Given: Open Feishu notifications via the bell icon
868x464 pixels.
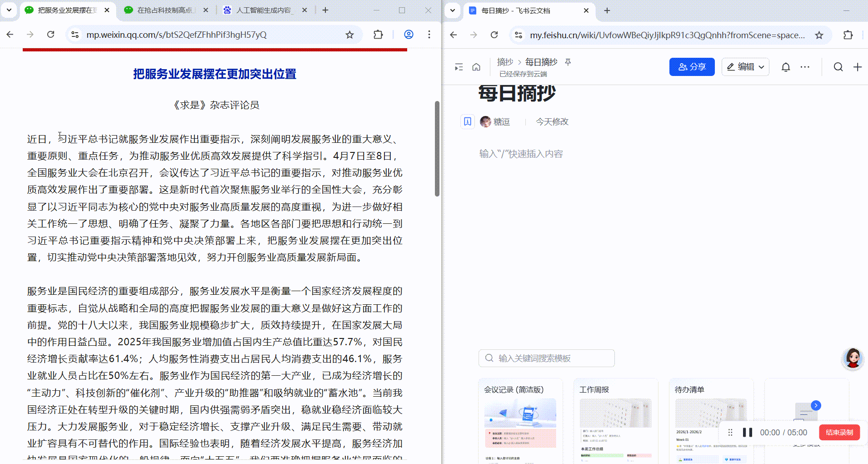Looking at the screenshot, I should [x=785, y=66].
